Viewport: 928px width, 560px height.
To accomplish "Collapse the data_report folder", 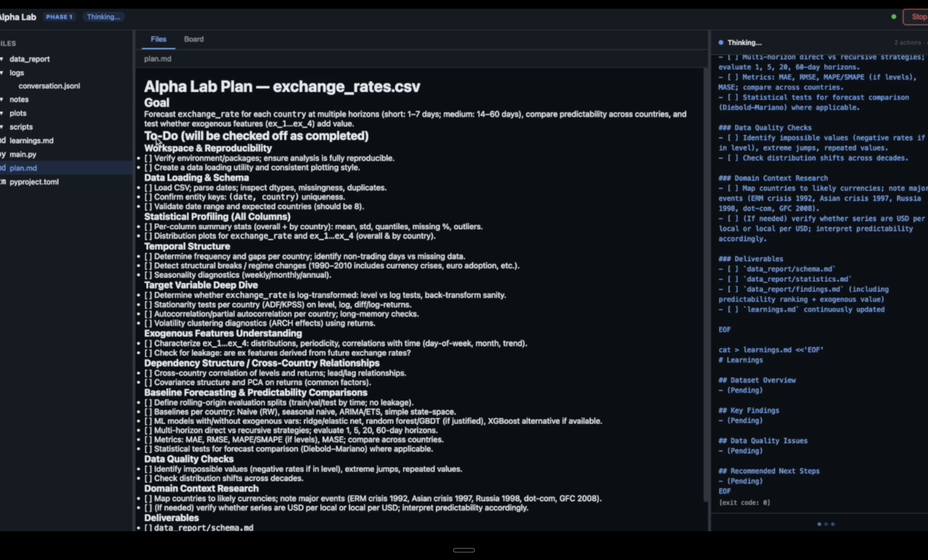I will pos(2,59).
